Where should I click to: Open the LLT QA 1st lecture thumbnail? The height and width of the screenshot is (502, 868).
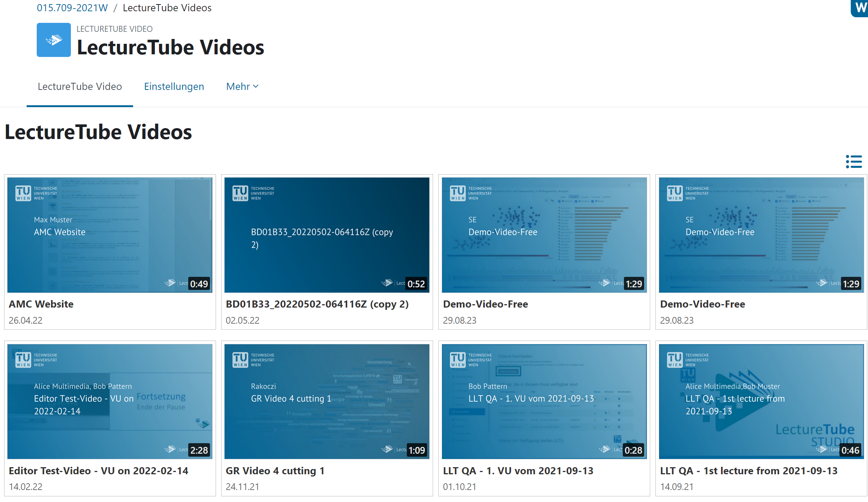[x=762, y=402]
